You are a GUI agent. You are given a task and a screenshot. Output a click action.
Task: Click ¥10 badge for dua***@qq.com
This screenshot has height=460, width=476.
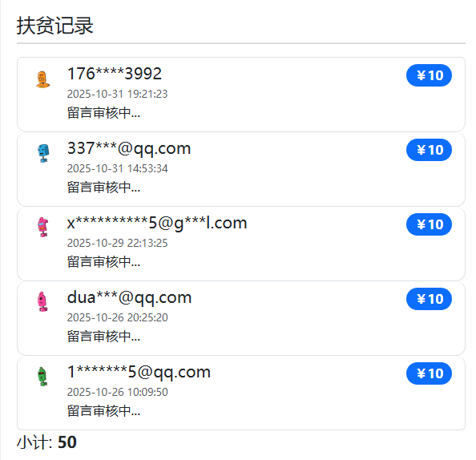coord(429,299)
